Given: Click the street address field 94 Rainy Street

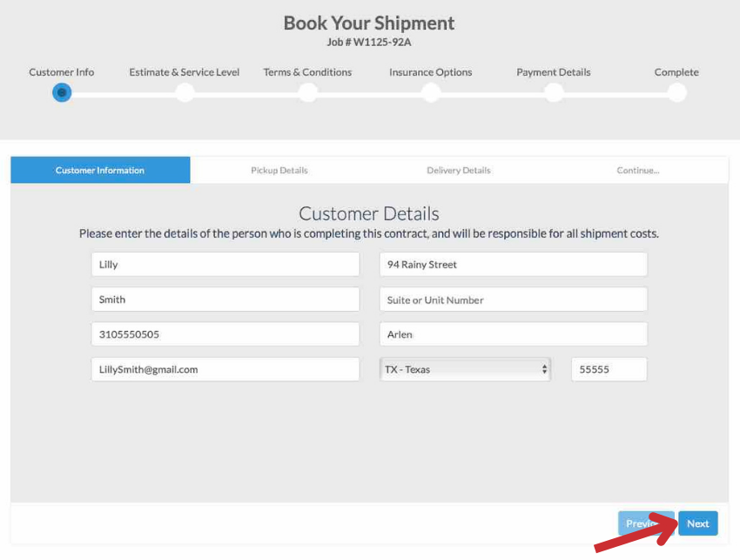Looking at the screenshot, I should pyautogui.click(x=513, y=265).
